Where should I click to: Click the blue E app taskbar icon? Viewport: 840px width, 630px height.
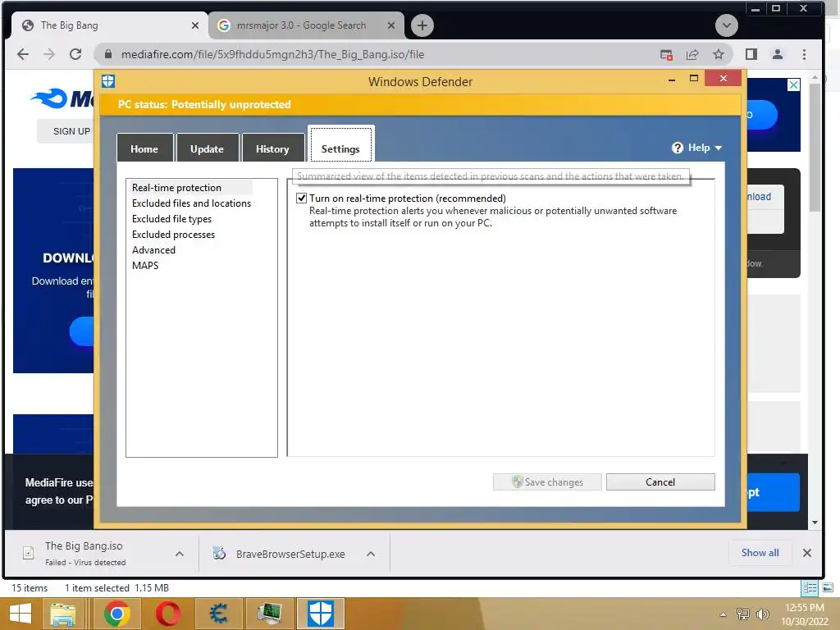[x=218, y=614]
